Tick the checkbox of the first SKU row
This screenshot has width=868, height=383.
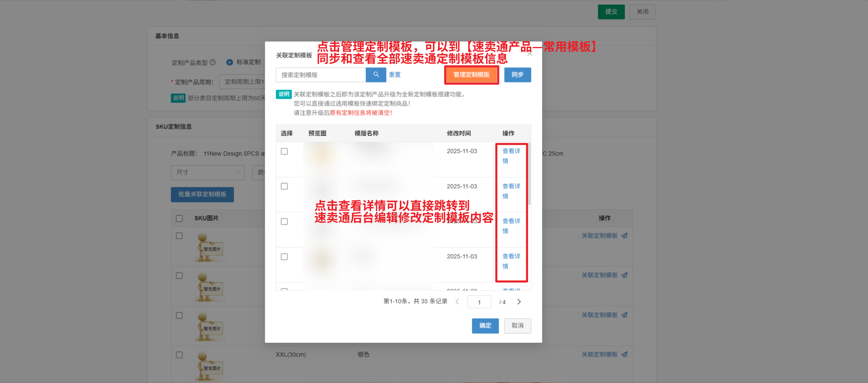click(x=179, y=236)
